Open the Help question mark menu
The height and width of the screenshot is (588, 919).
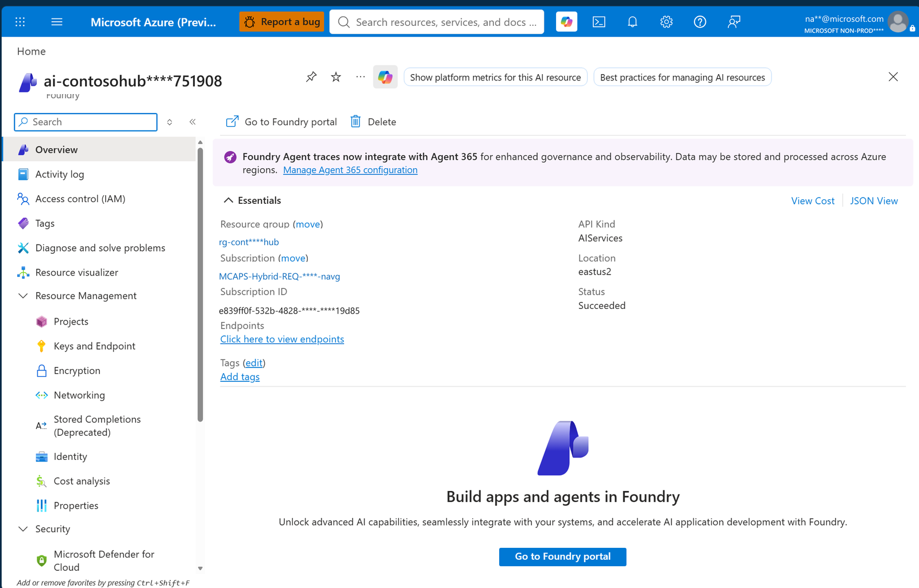pos(700,22)
